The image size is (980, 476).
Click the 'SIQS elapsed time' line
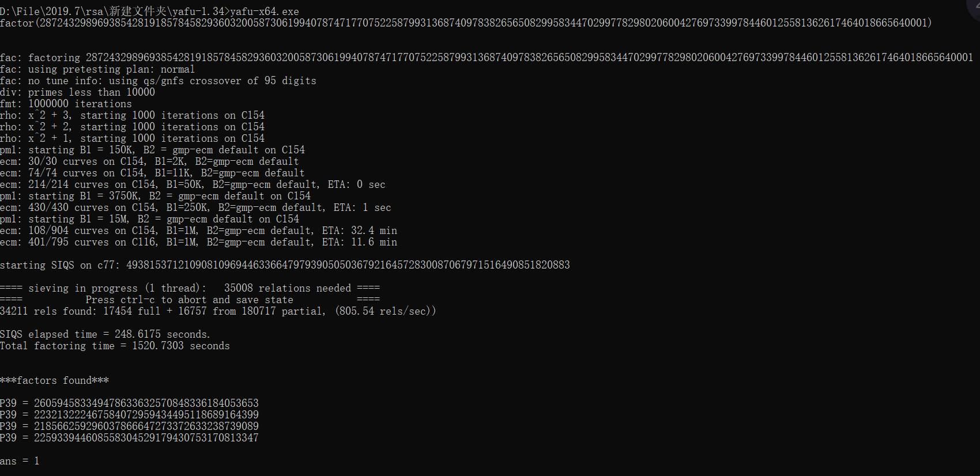click(x=105, y=334)
